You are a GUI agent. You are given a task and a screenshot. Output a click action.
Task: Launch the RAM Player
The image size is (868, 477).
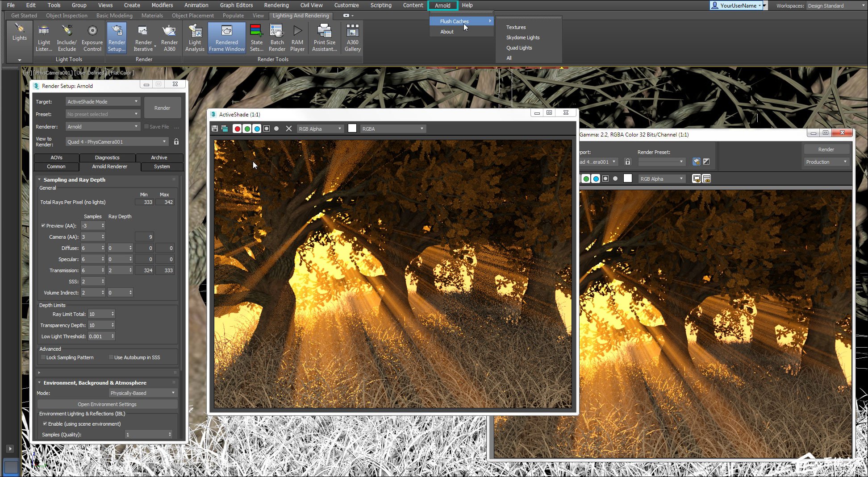click(297, 38)
